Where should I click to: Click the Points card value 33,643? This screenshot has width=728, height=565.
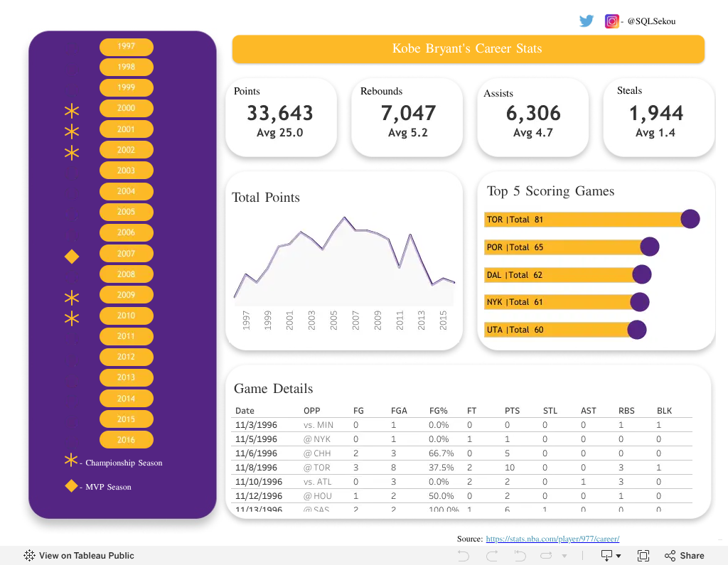point(280,113)
